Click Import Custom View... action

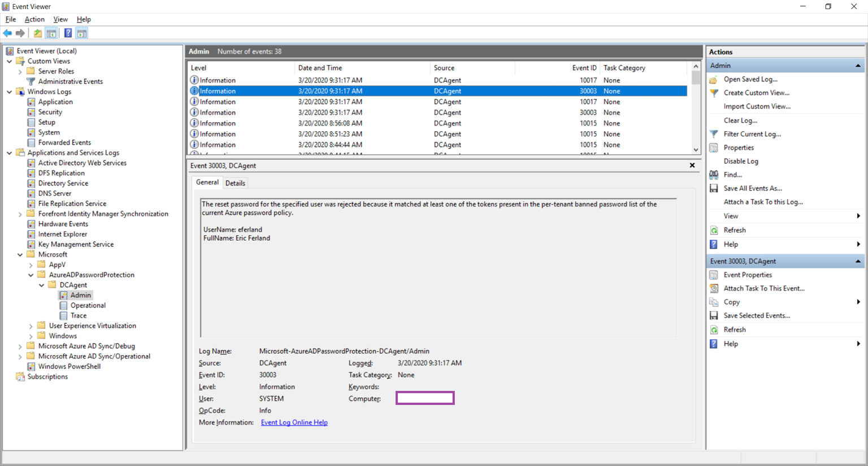(757, 106)
